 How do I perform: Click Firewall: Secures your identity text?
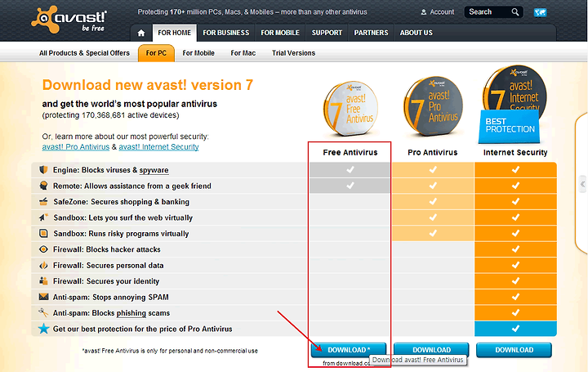[106, 281]
